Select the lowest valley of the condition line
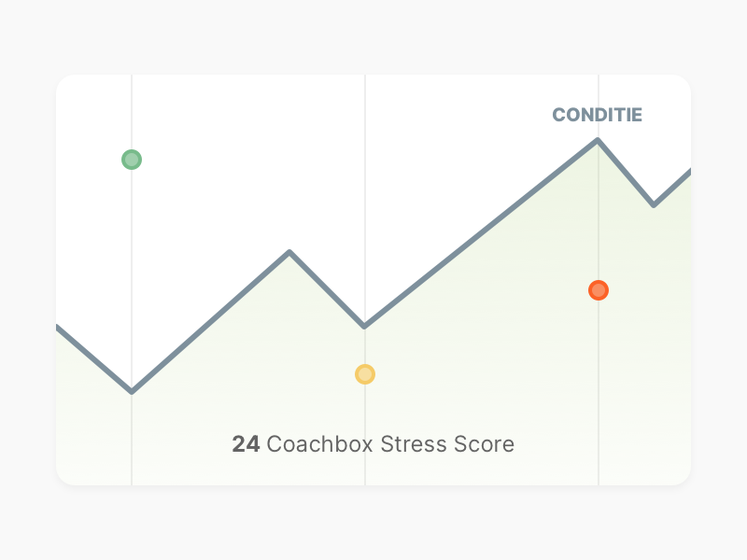Viewport: 747px width, 560px height. [132, 391]
